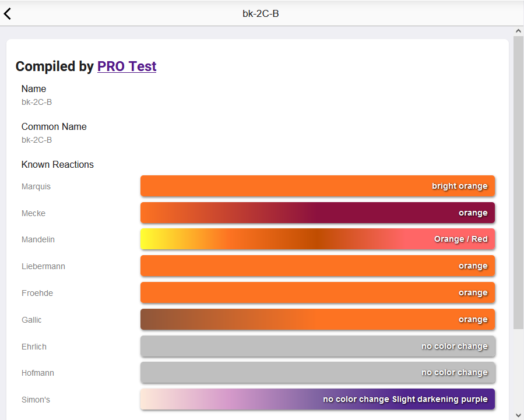Click the Froehde reagent label
The height and width of the screenshot is (420, 524).
(37, 293)
